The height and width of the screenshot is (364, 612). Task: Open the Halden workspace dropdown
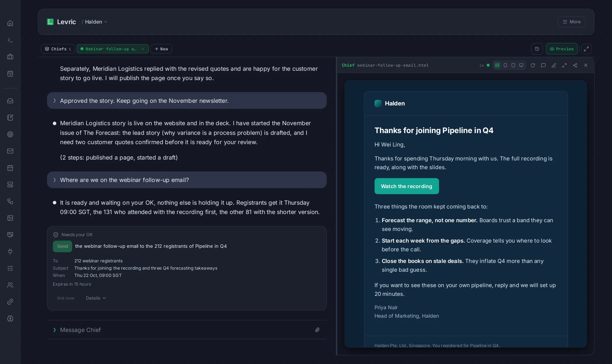[96, 22]
